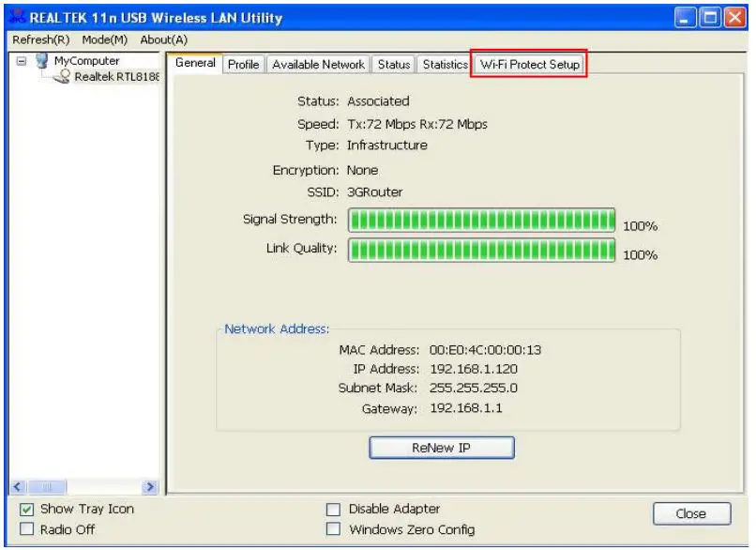Click the subnet mask 255.255.255.0
This screenshot has width=756, height=550.
click(474, 388)
